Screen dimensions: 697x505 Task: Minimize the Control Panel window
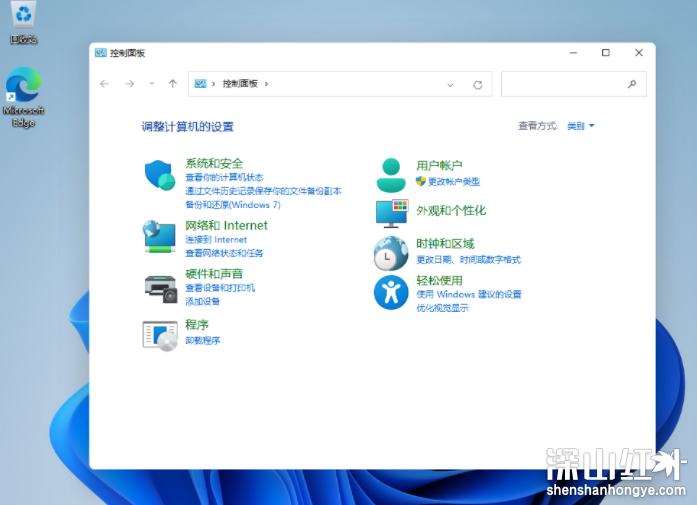[573, 53]
